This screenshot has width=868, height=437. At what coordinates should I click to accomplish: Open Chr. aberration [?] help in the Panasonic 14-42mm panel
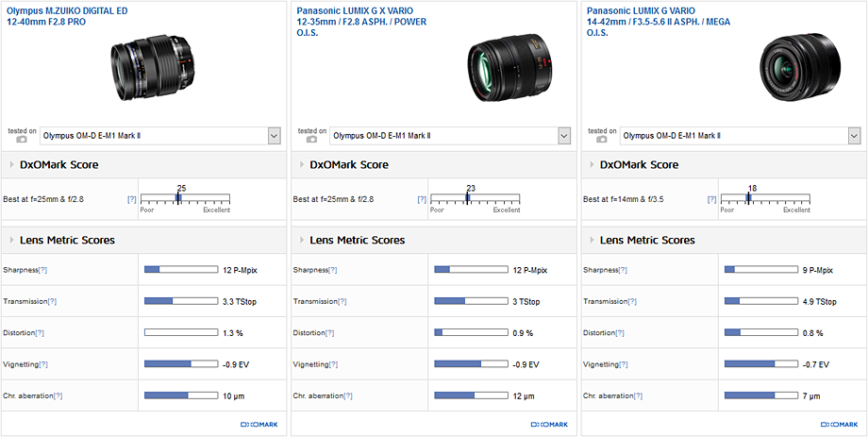(x=638, y=395)
